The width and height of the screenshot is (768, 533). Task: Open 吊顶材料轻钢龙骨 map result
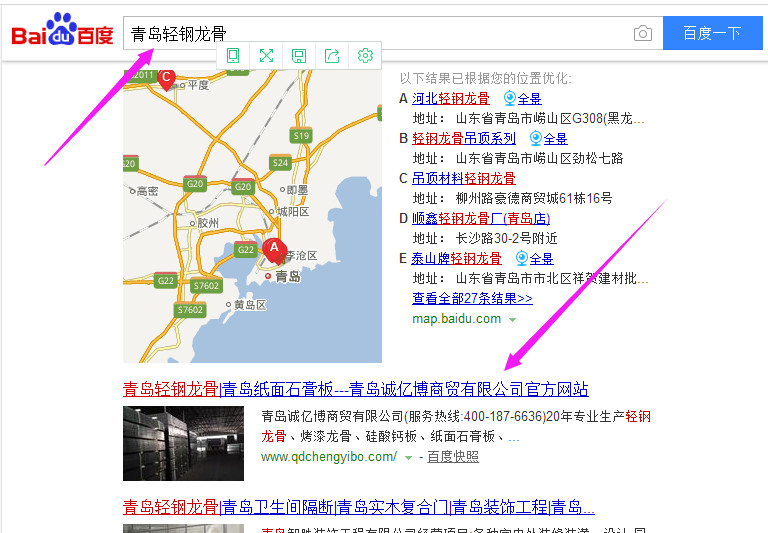coord(456,178)
